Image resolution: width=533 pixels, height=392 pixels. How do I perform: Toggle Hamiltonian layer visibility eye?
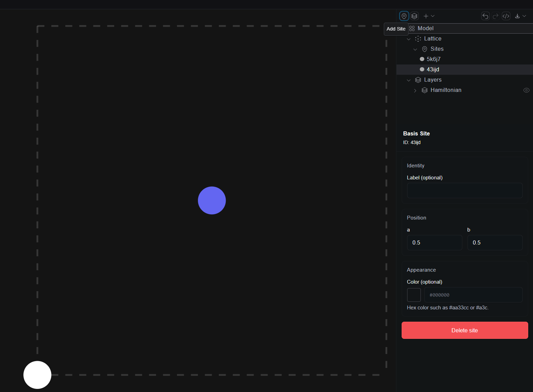coord(526,90)
